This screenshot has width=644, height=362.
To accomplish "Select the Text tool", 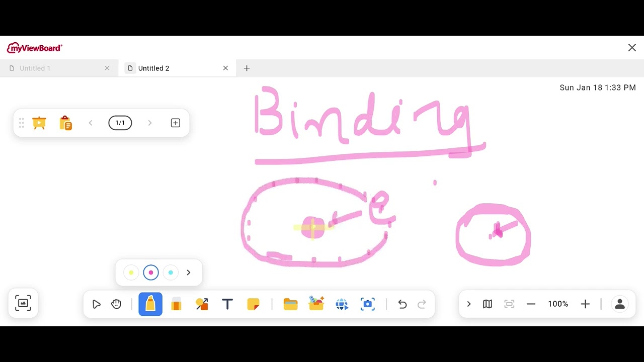I will coord(227,304).
